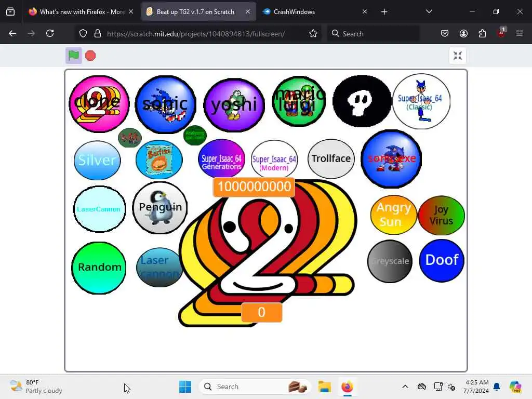
Task: Bookmark this page with star icon
Action: (x=313, y=33)
